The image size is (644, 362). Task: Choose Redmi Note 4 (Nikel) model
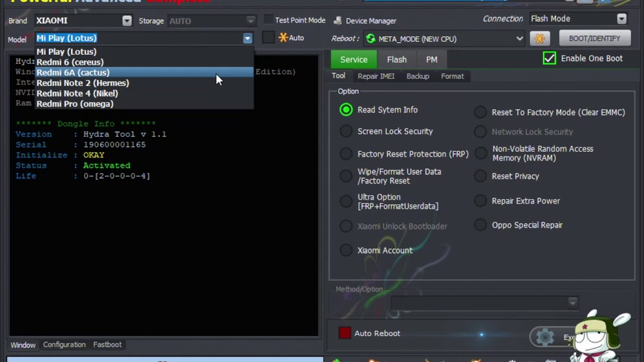click(144, 94)
